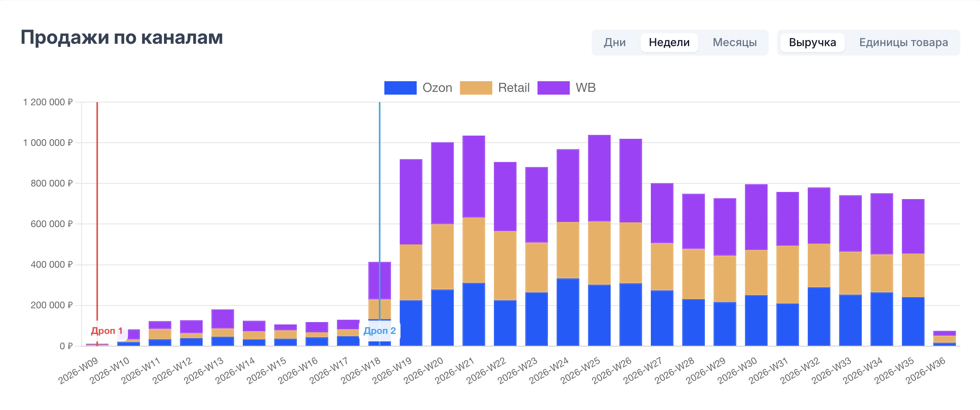Click the WB segment of 2026-W25 bar
This screenshot has height=410, width=980.
tap(599, 178)
